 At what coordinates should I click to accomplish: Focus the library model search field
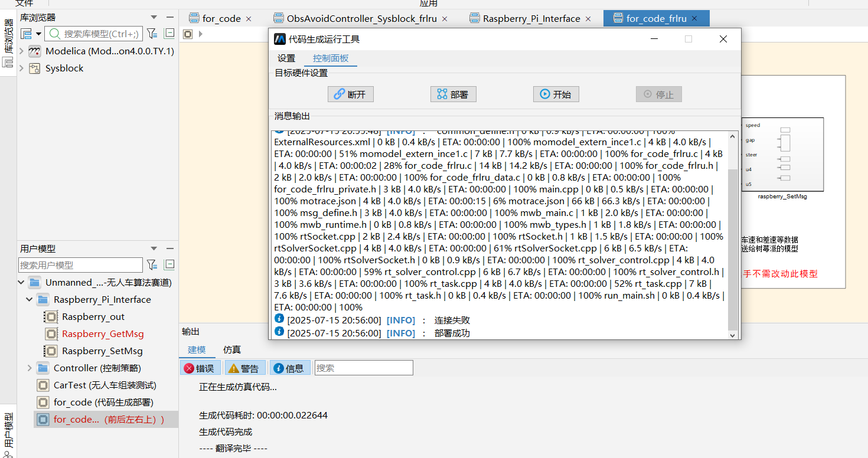(x=94, y=34)
